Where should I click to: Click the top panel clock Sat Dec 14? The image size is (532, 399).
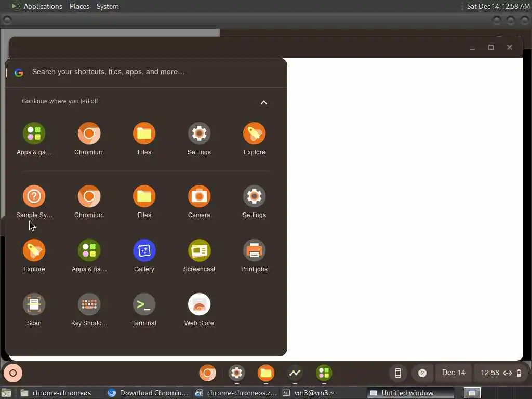(x=498, y=6)
